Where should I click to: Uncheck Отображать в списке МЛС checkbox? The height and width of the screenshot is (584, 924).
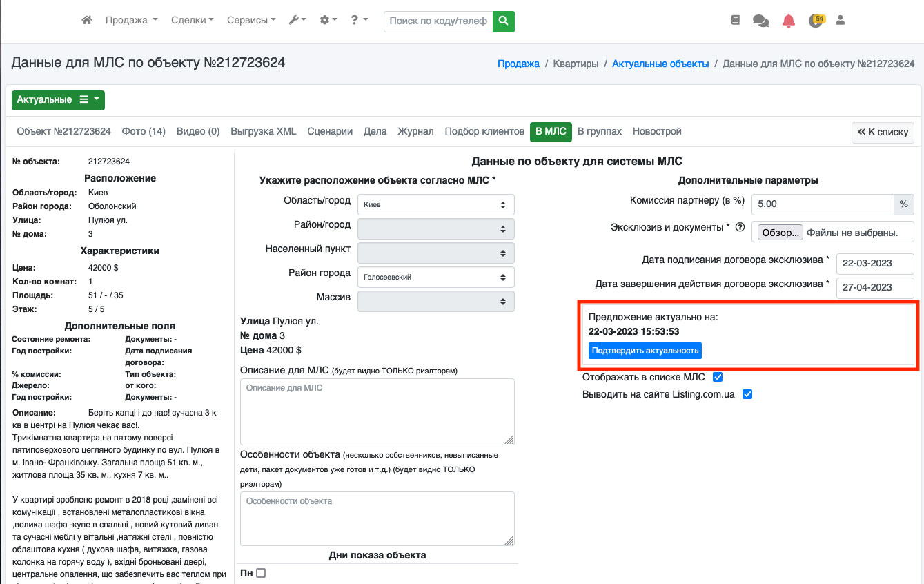(x=718, y=377)
